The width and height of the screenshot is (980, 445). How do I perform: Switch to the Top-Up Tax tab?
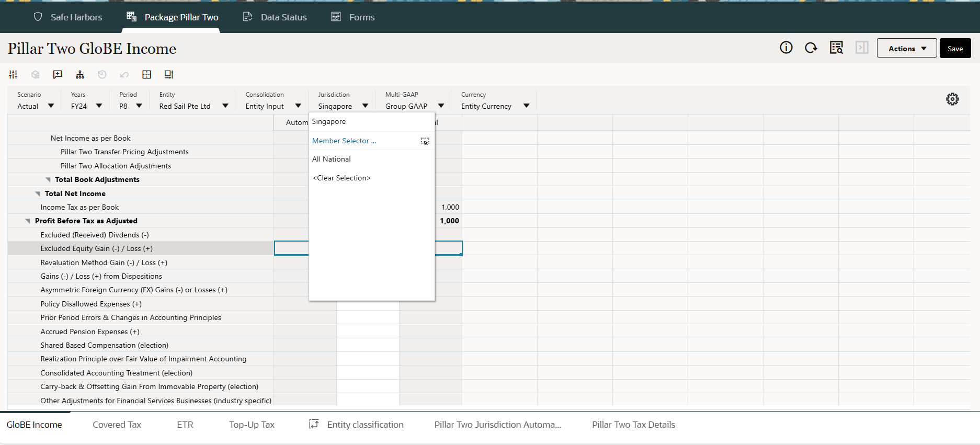[x=252, y=425]
